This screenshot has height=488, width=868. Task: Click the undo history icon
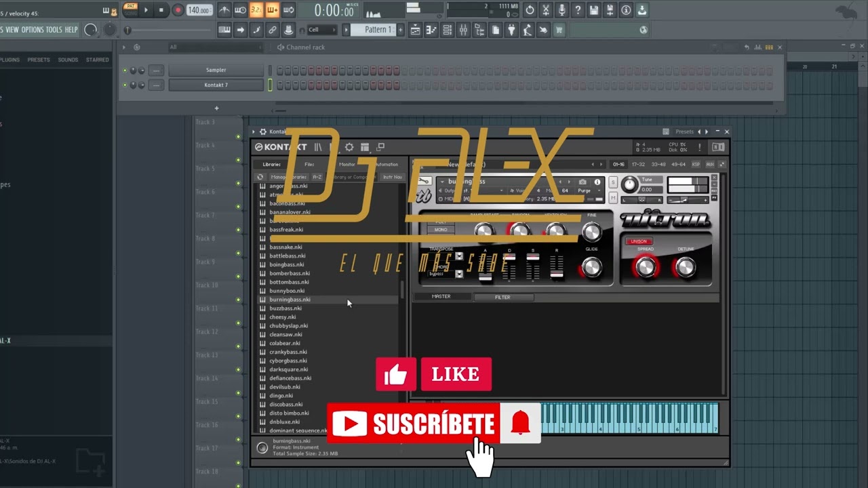click(530, 9)
